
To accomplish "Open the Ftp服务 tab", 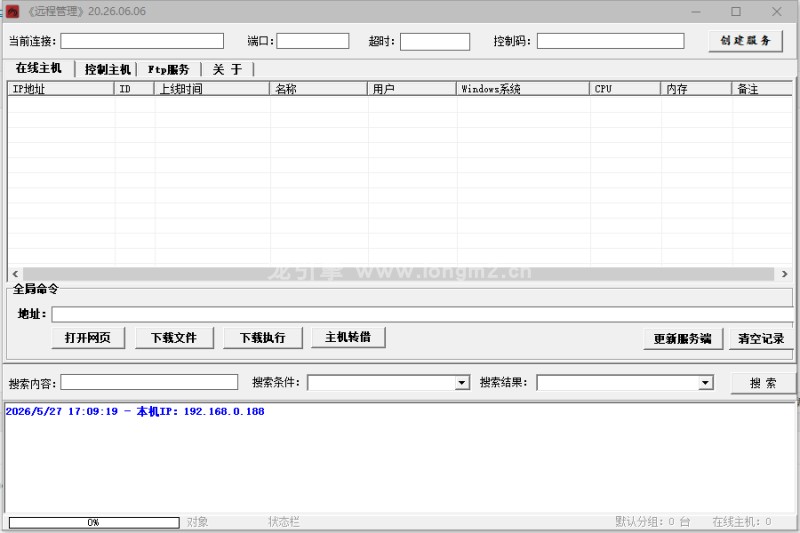I will point(168,69).
